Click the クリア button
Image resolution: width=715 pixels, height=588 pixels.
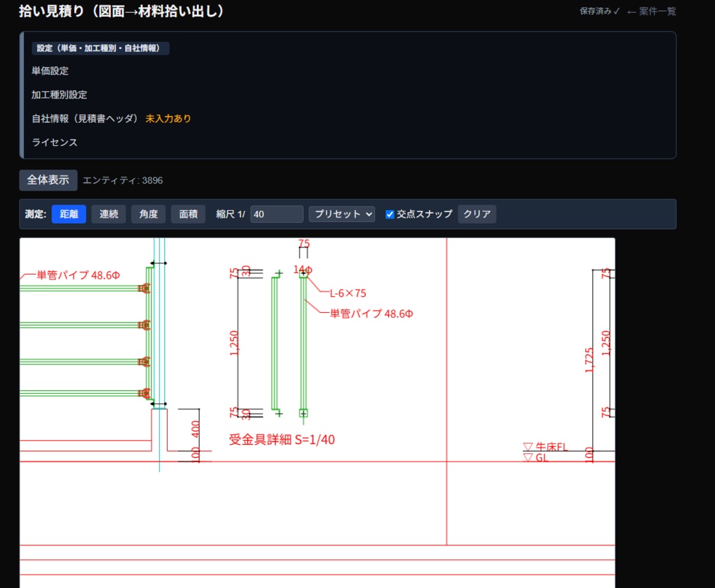477,214
